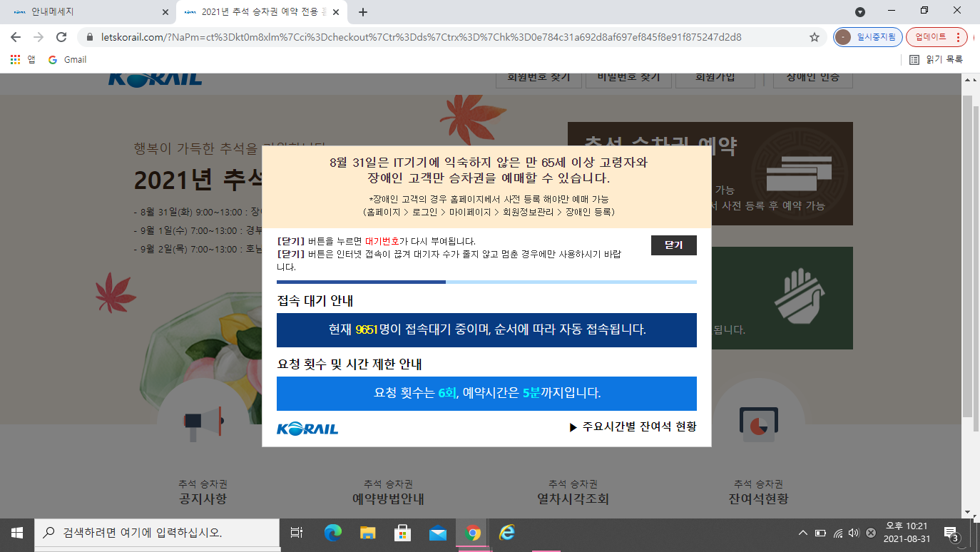The height and width of the screenshot is (552, 980).
Task: Click the taskbar search box
Action: [x=157, y=533]
